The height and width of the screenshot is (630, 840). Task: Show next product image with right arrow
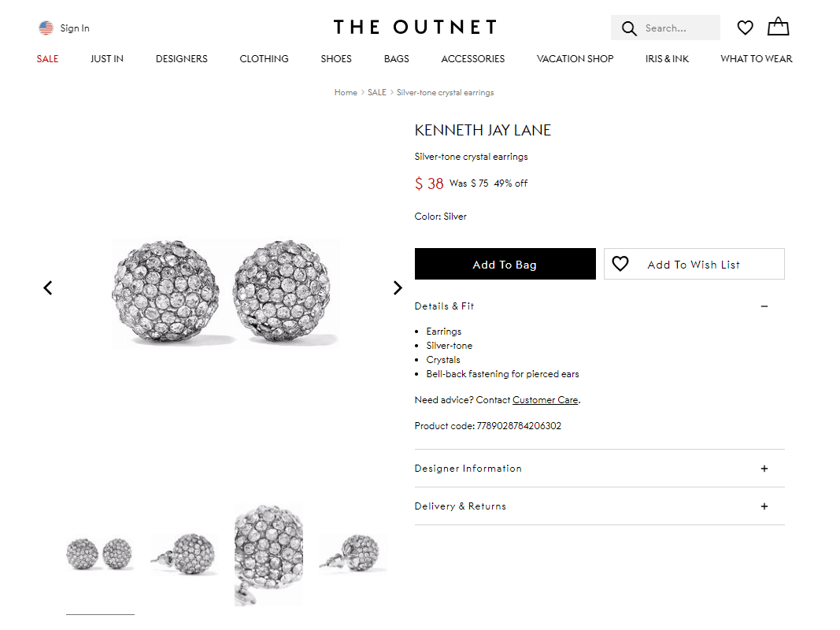398,288
